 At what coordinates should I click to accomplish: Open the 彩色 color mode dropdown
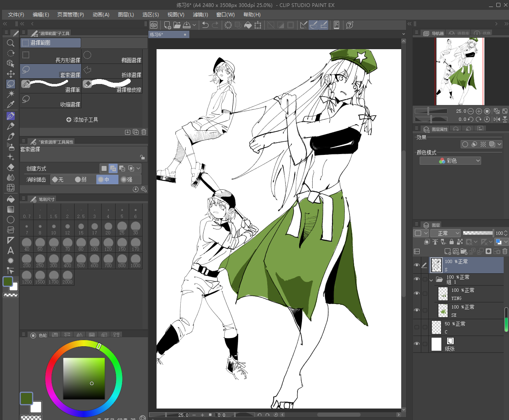(x=450, y=161)
